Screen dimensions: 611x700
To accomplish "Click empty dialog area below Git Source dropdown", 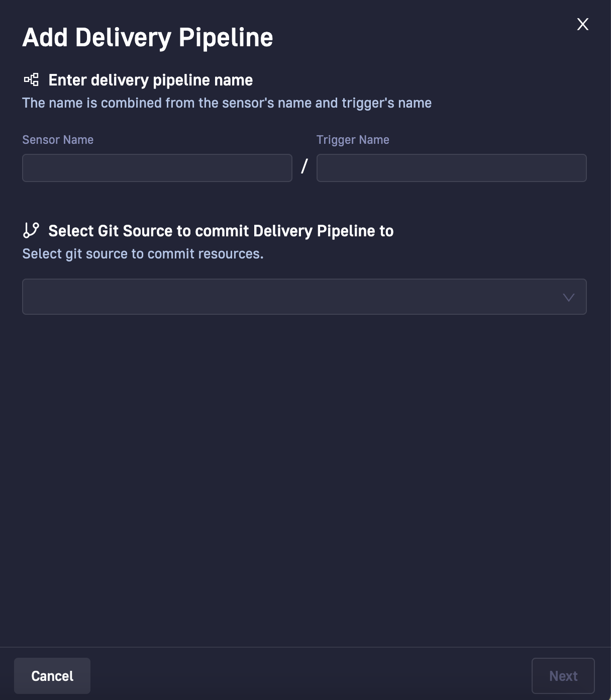I will click(x=304, y=478).
